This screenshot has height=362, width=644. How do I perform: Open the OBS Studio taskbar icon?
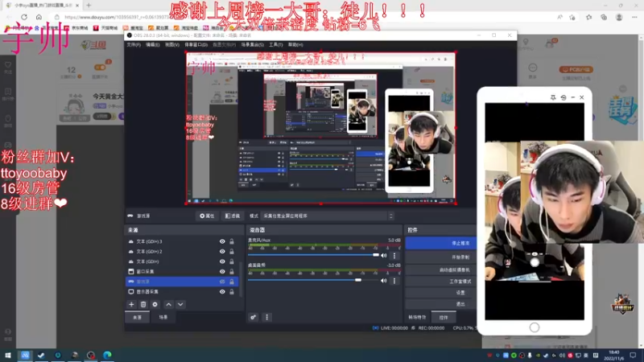pos(91,356)
